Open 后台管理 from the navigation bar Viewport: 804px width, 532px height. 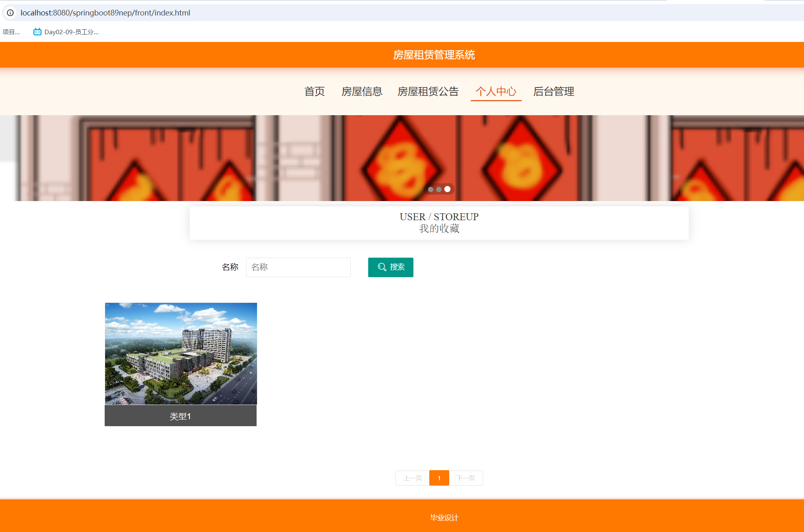[554, 92]
